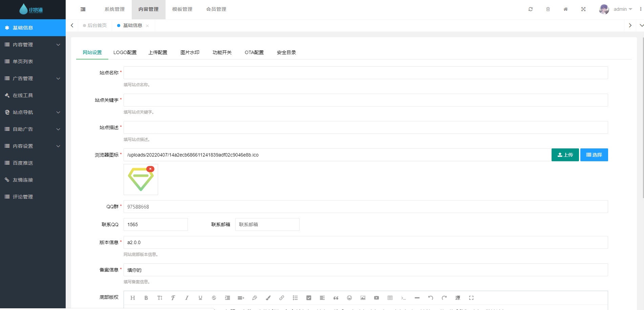Collapse sidebar using the menu fold icon

83,9
